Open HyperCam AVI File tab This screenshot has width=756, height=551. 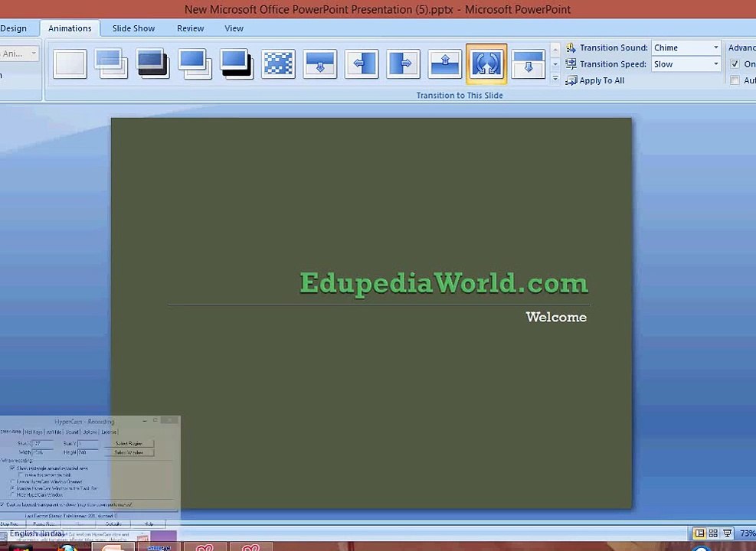54,432
